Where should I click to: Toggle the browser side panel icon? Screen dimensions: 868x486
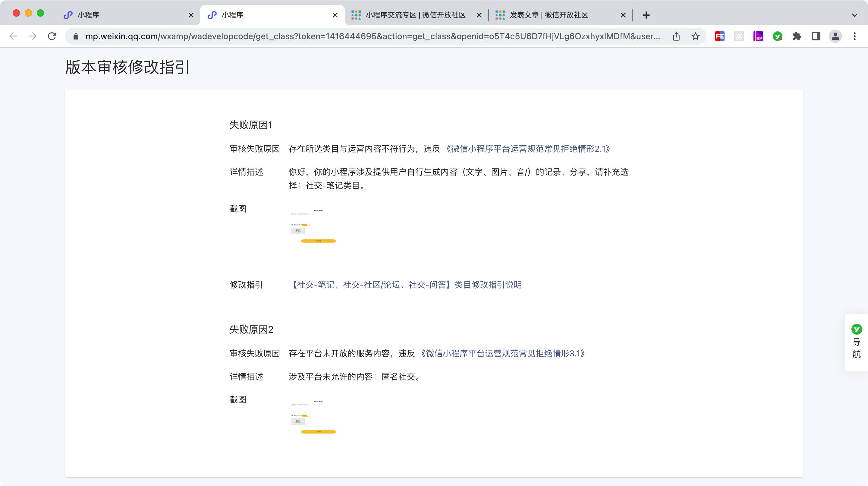coord(816,36)
